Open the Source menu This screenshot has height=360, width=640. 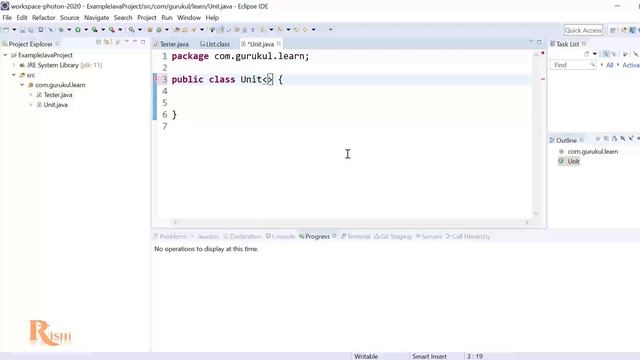[x=69, y=18]
